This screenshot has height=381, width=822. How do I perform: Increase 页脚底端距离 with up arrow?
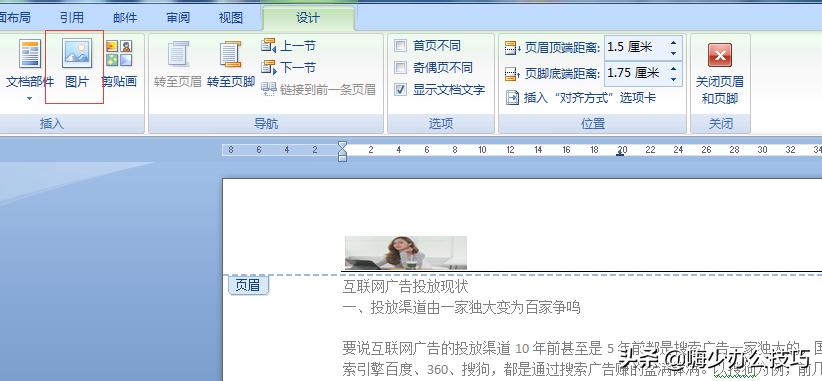[x=674, y=68]
